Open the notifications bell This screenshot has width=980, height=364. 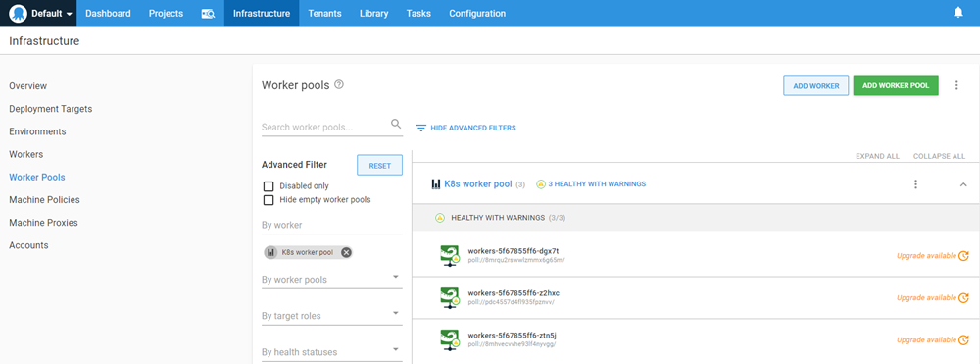958,13
